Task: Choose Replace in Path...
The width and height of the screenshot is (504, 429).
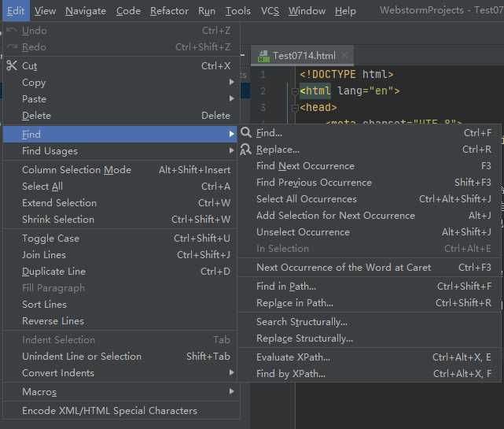Action: coord(370,302)
